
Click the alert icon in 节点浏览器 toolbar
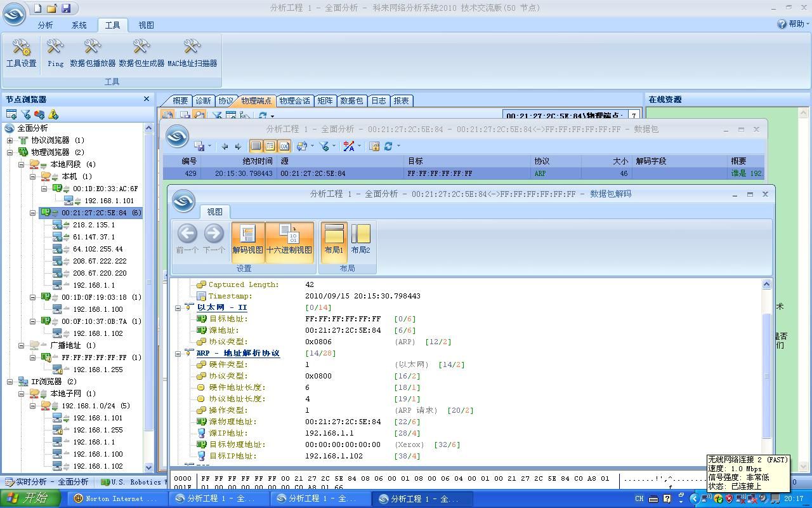click(53, 114)
